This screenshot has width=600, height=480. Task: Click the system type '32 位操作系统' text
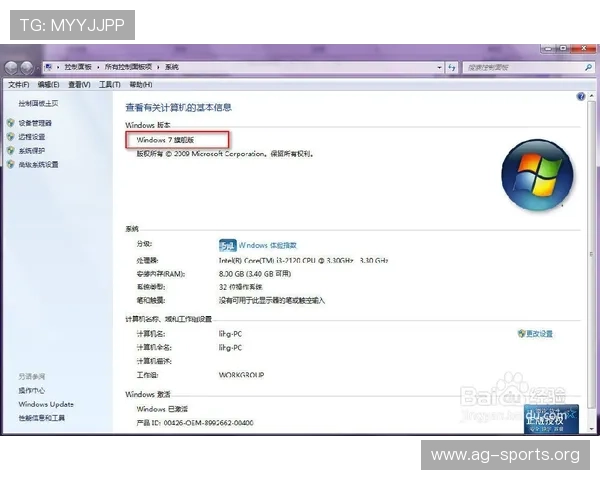point(240,287)
